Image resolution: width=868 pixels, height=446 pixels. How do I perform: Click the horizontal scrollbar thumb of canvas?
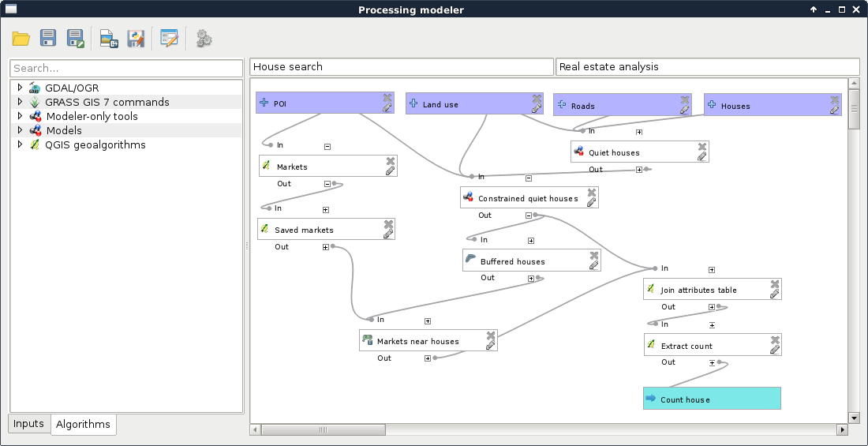tap(324, 430)
